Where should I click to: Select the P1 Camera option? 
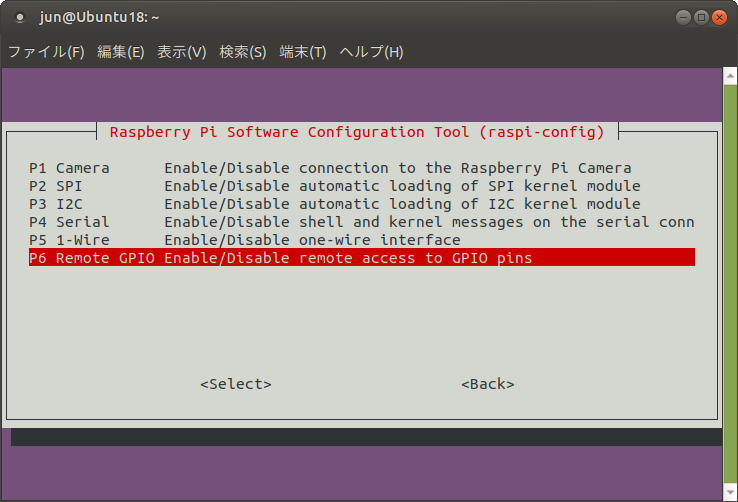tap(362, 168)
